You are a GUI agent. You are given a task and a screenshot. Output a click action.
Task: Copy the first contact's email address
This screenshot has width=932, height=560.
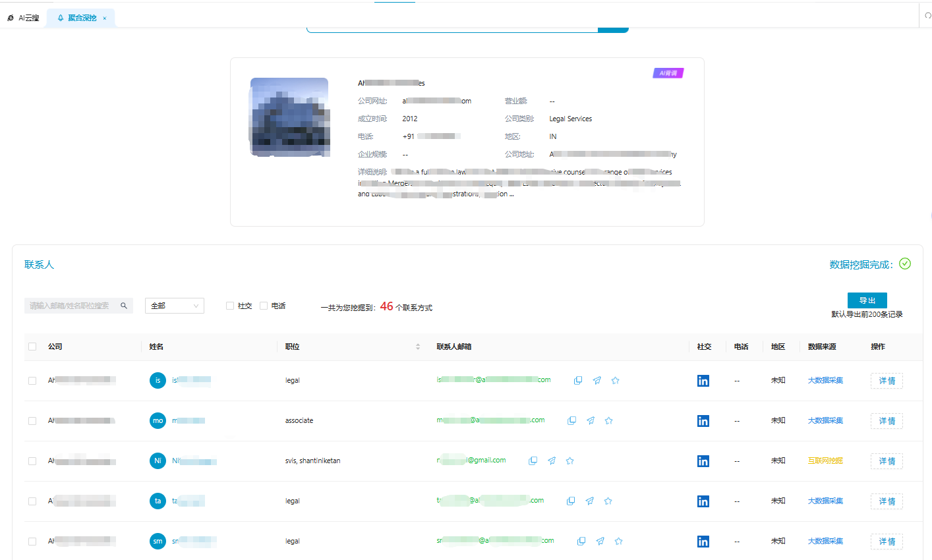point(578,381)
